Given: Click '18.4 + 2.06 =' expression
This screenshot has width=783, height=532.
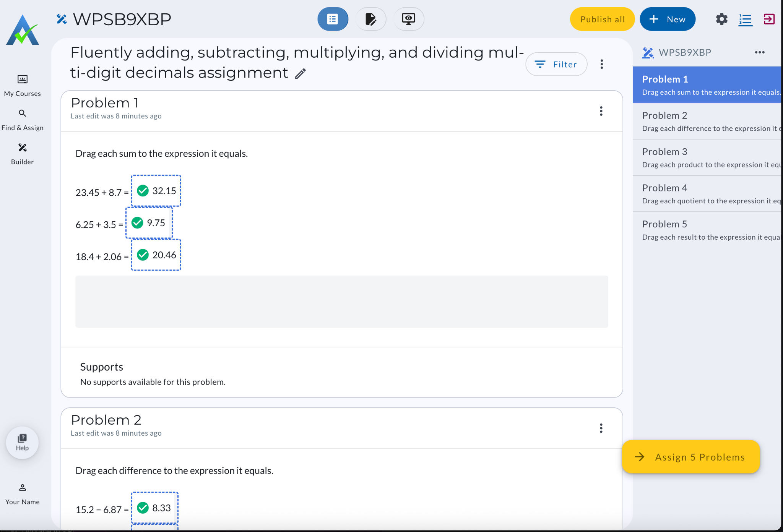Looking at the screenshot, I should click(x=102, y=257).
